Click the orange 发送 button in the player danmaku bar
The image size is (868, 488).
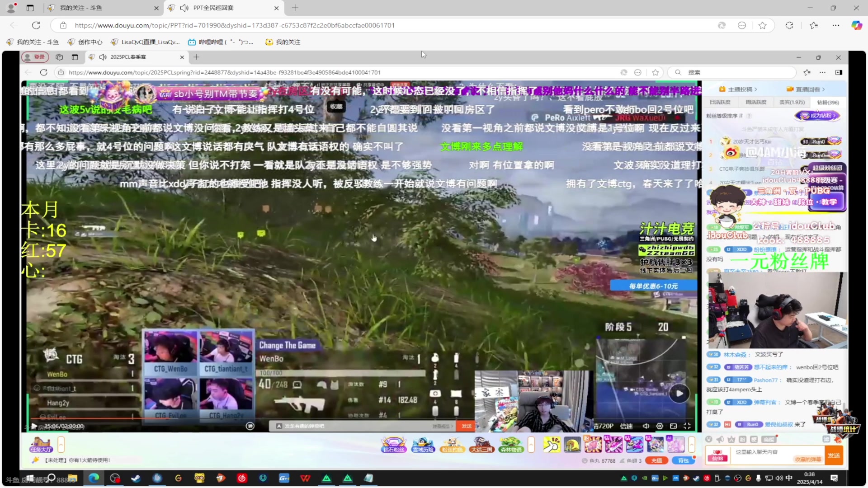[466, 426]
